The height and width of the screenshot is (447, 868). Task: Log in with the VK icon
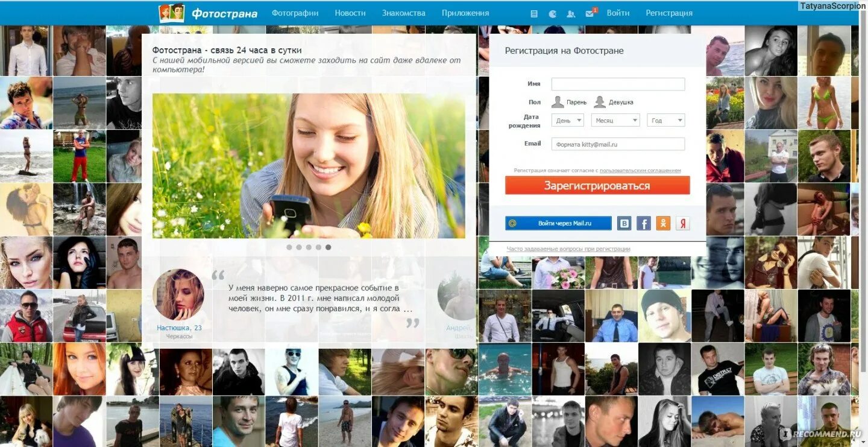pos(625,224)
